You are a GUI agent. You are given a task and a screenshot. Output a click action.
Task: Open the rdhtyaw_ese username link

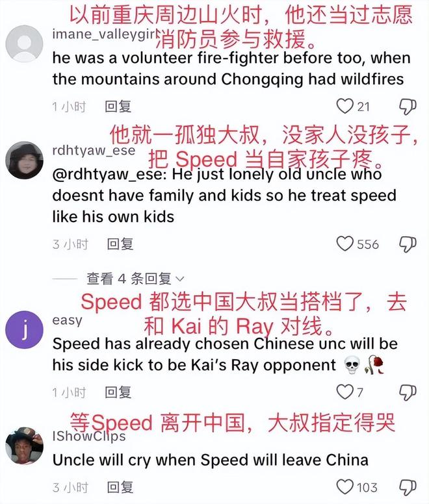click(94, 151)
